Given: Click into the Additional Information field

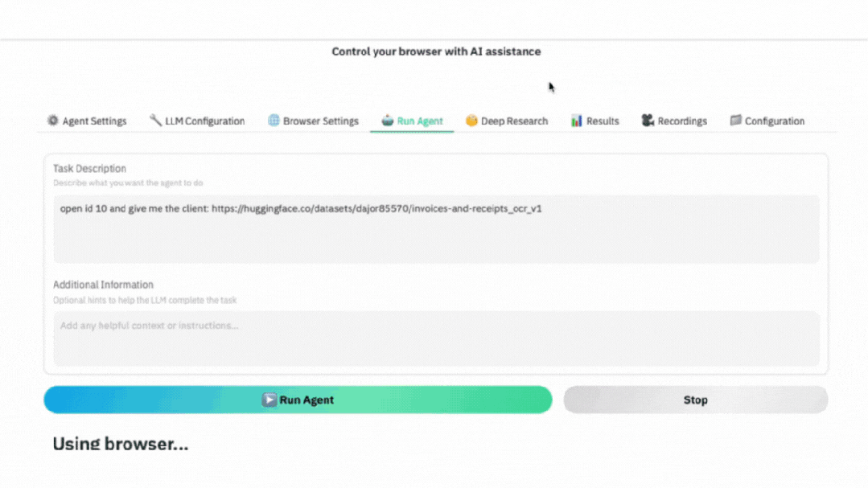Looking at the screenshot, I should (x=436, y=338).
